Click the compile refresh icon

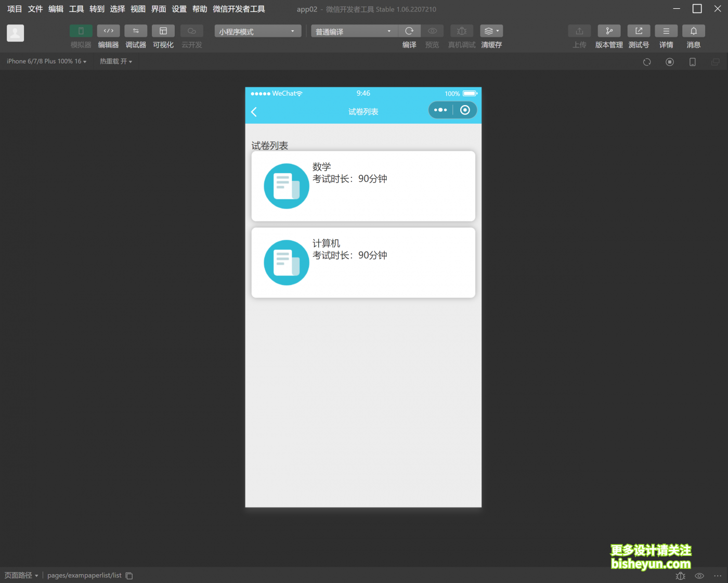click(409, 31)
